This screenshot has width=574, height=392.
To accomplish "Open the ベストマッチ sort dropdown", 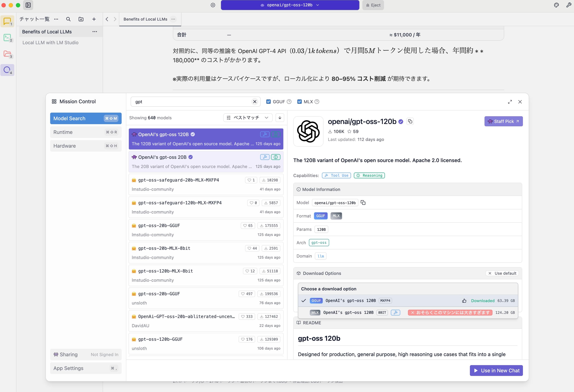I will 247,118.
